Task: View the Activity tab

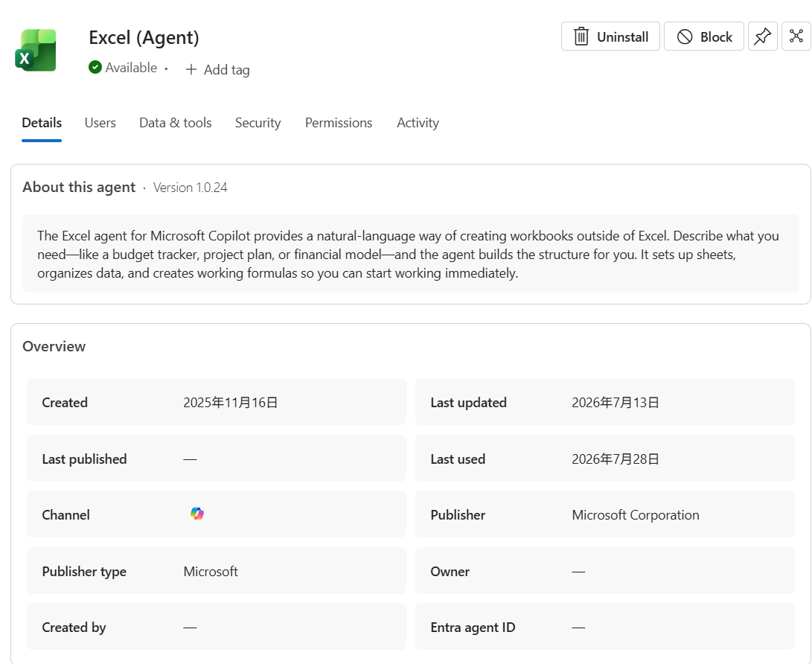Action: point(418,123)
